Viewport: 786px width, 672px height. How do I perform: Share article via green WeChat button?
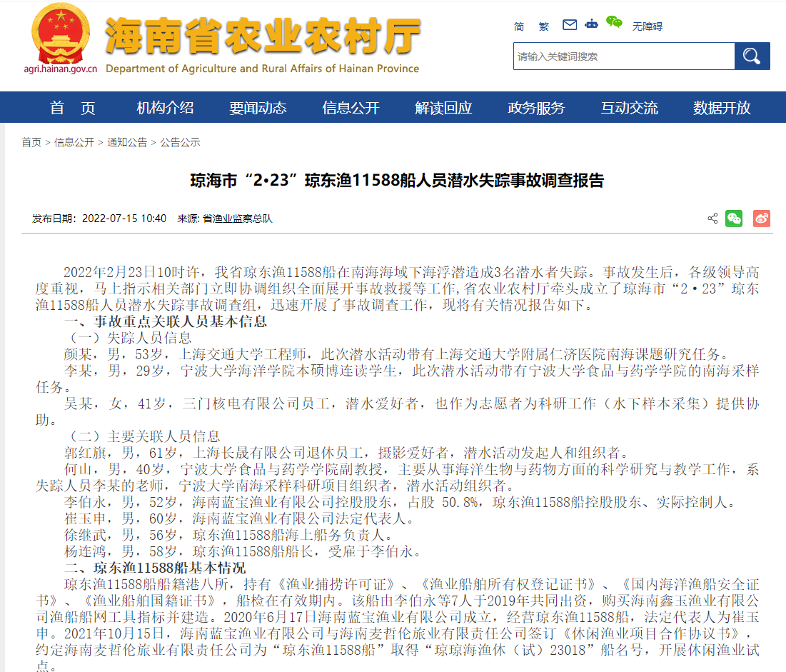pos(734,218)
